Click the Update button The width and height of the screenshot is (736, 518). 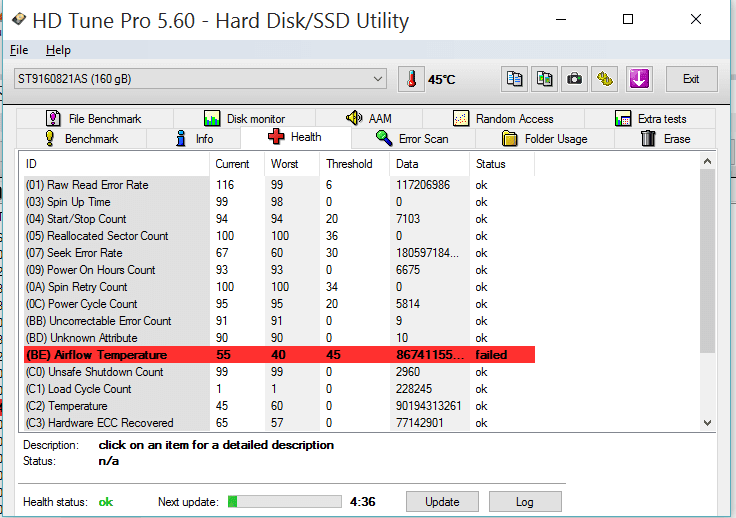coord(442,502)
